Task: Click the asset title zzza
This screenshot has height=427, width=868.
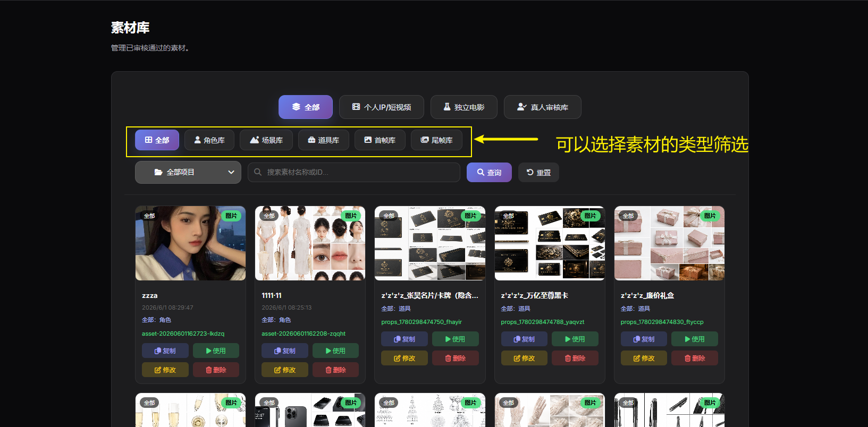Action: pos(150,295)
